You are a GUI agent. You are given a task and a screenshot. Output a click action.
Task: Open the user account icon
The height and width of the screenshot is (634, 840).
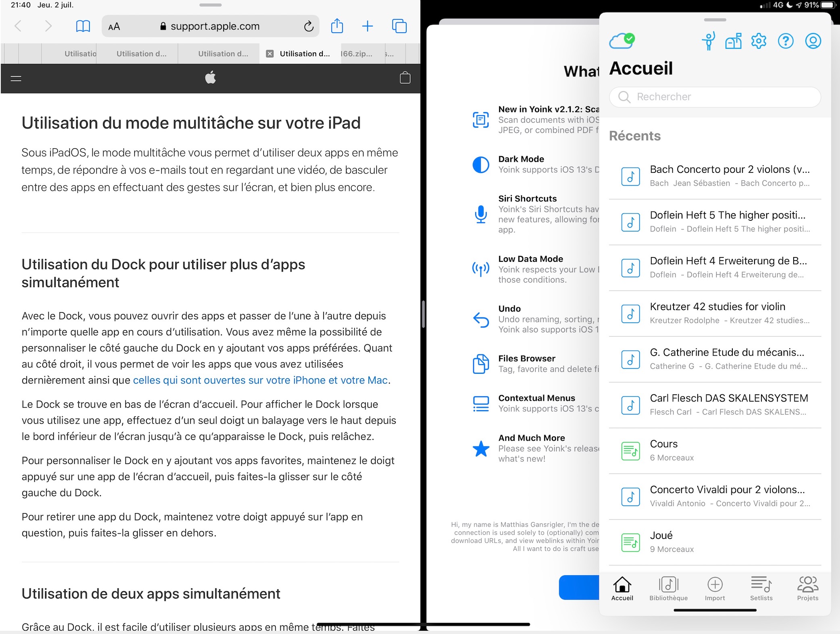click(x=813, y=41)
